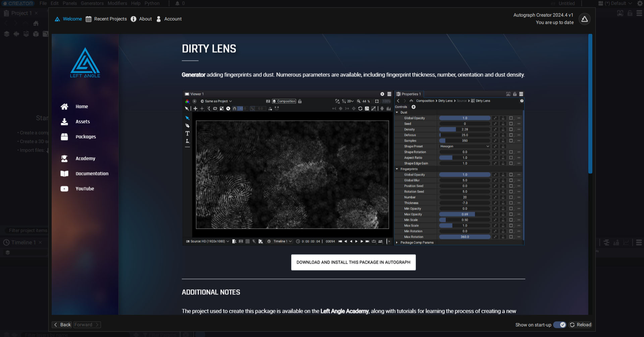Screen dimensions: 644x337
Task: Open the Edit menu
Action: (x=55, y=3)
